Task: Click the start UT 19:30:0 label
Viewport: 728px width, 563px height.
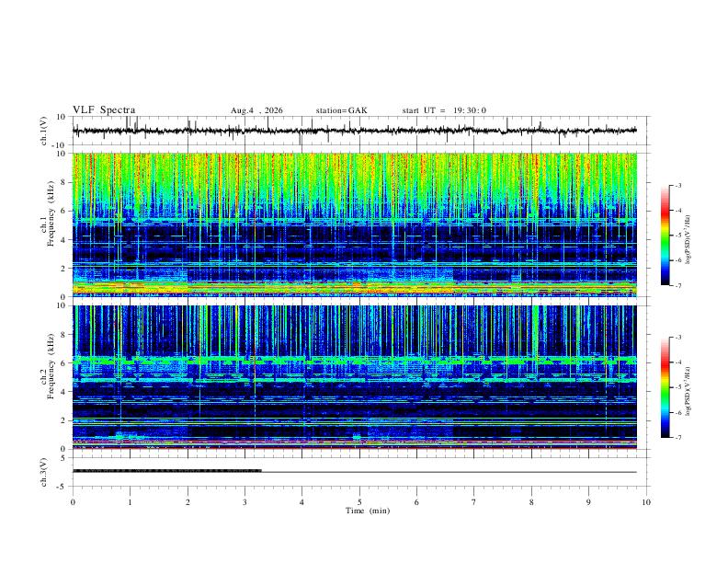Action: (x=444, y=110)
